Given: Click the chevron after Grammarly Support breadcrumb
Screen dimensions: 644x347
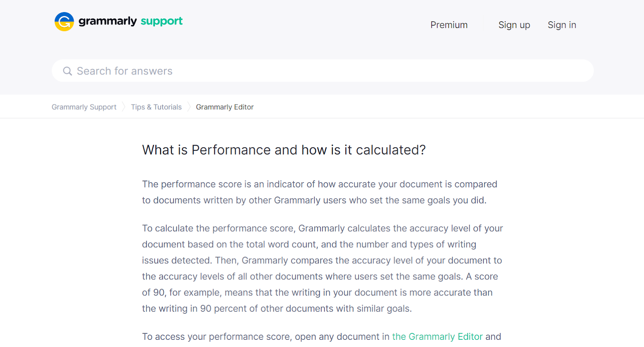Looking at the screenshot, I should click(x=124, y=107).
